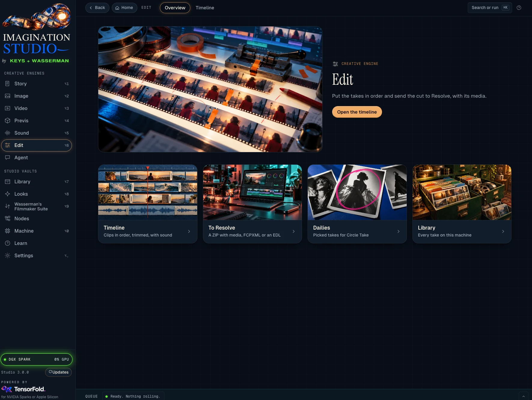Viewport: 532px width, 400px height.
Task: Open the Library vault icon in sidebar
Action: click(x=8, y=182)
